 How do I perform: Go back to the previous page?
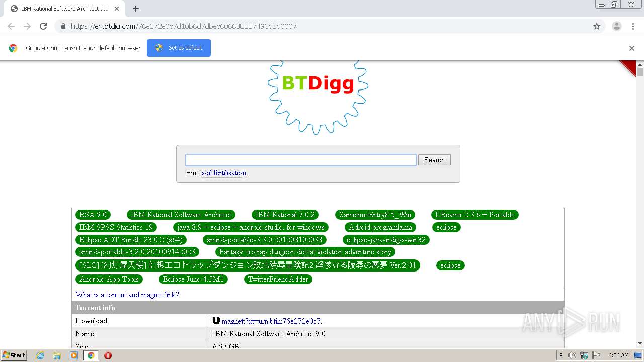point(11,26)
